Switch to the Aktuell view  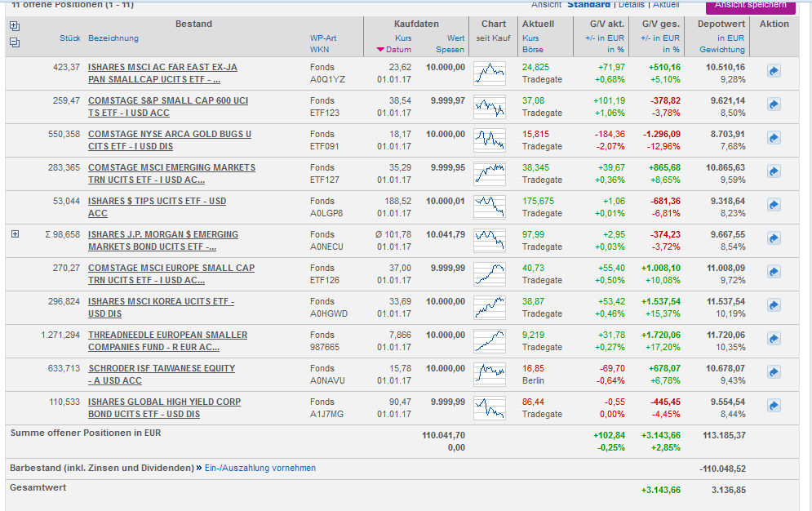[x=666, y=5]
